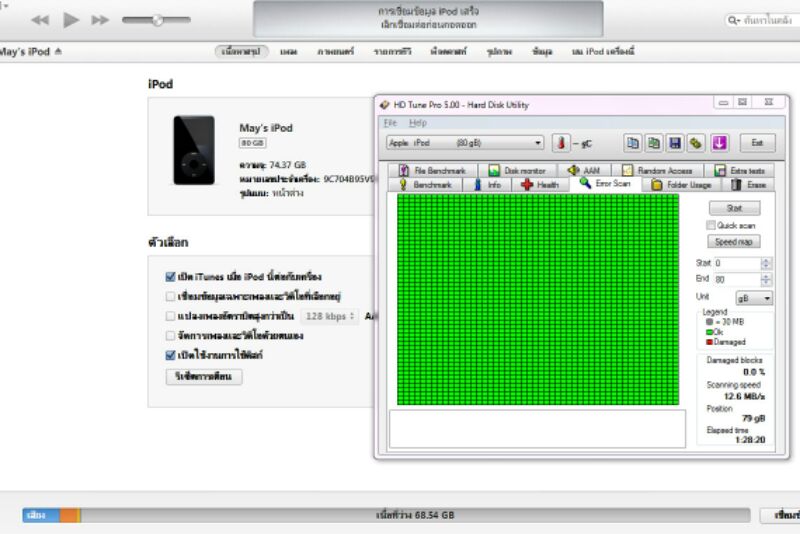
Task: Open the 128 kbps bitrate dropdown
Action: [329, 316]
